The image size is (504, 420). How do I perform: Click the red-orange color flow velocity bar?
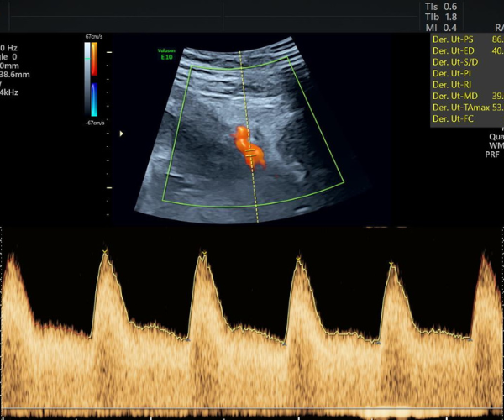[94, 59]
